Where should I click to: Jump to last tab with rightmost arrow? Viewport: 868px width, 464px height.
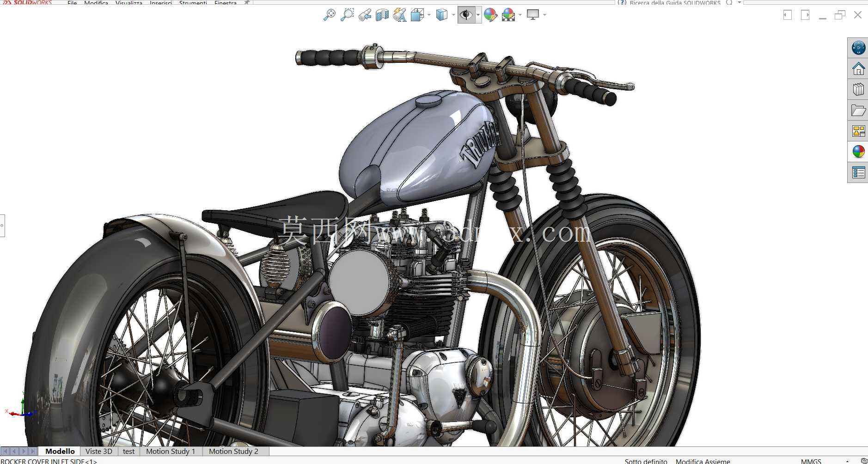tap(33, 451)
